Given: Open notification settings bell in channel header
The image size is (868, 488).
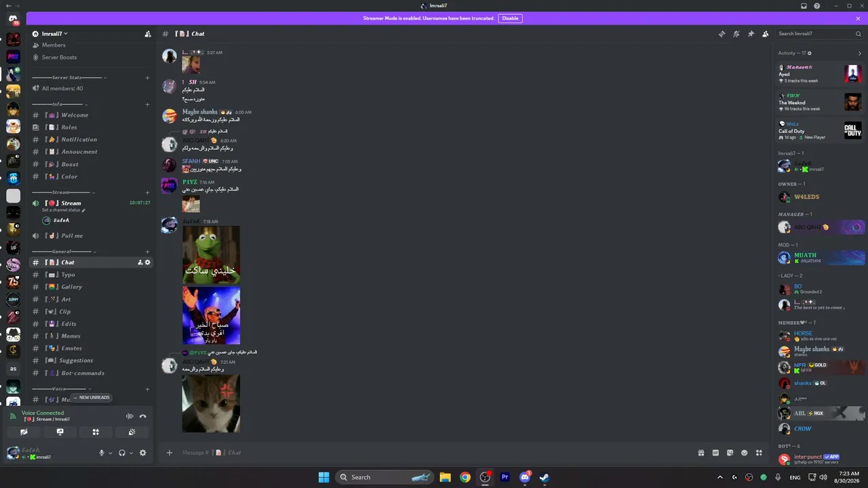Looking at the screenshot, I should click(x=736, y=34).
